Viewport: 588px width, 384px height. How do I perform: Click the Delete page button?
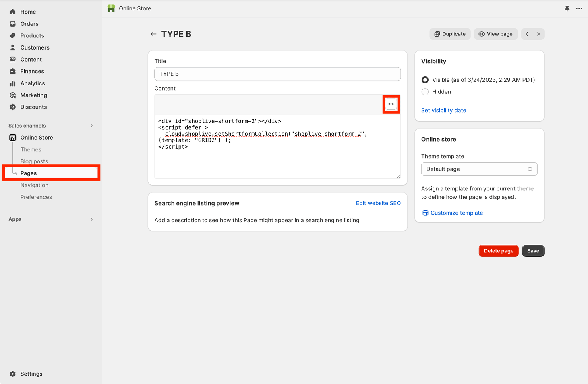click(x=499, y=251)
